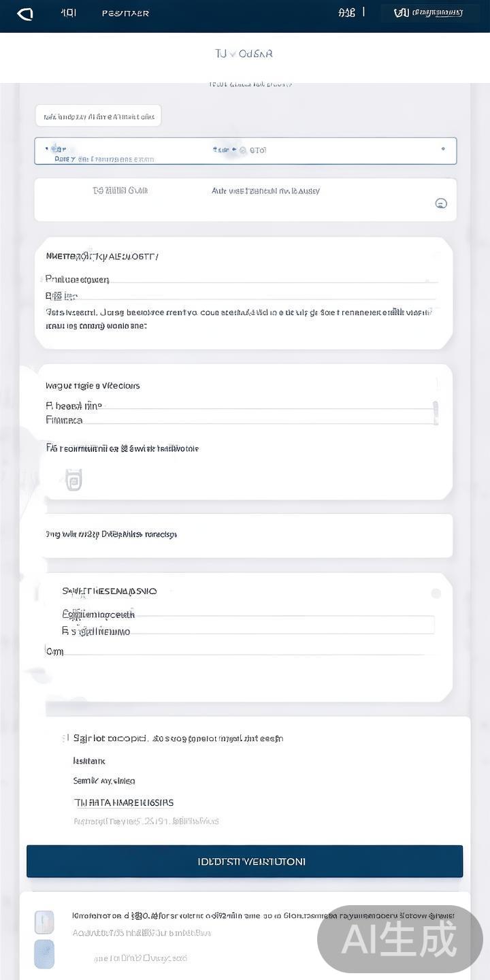
Task: Click the wide dark blue submit button
Action: pos(244,862)
